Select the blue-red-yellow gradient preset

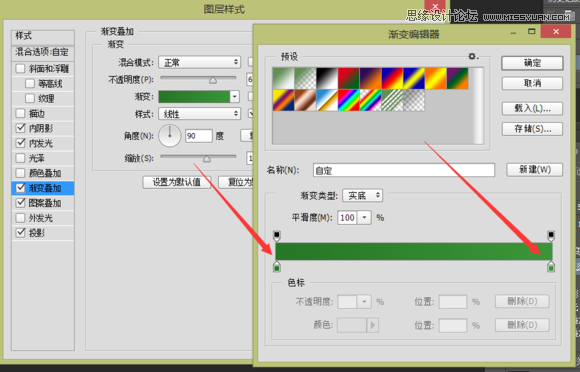pos(392,78)
